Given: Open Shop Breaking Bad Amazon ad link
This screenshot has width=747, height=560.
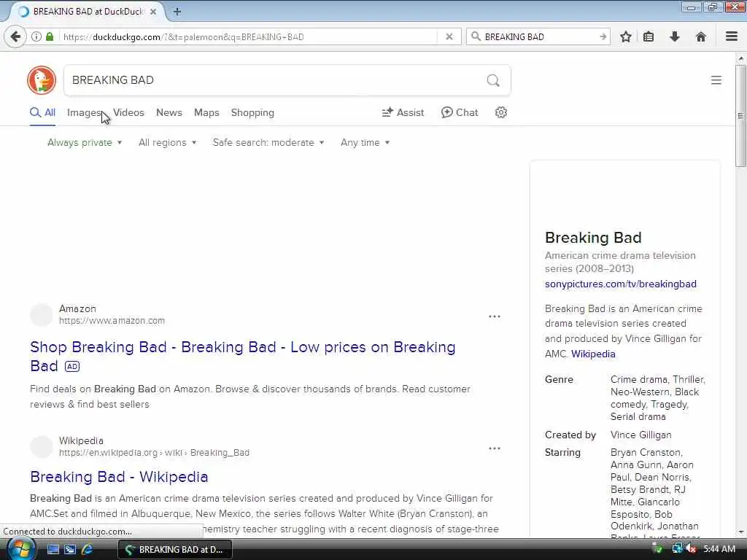Looking at the screenshot, I should (x=242, y=356).
